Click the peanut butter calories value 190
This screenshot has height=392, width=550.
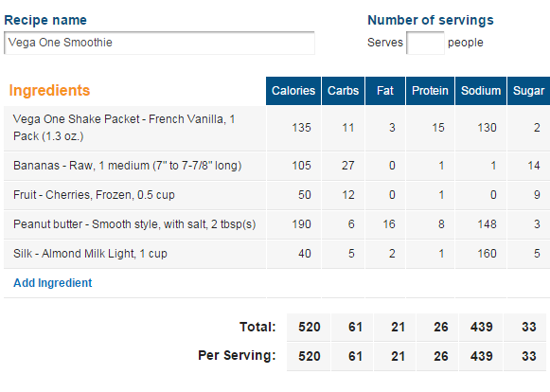[301, 224]
